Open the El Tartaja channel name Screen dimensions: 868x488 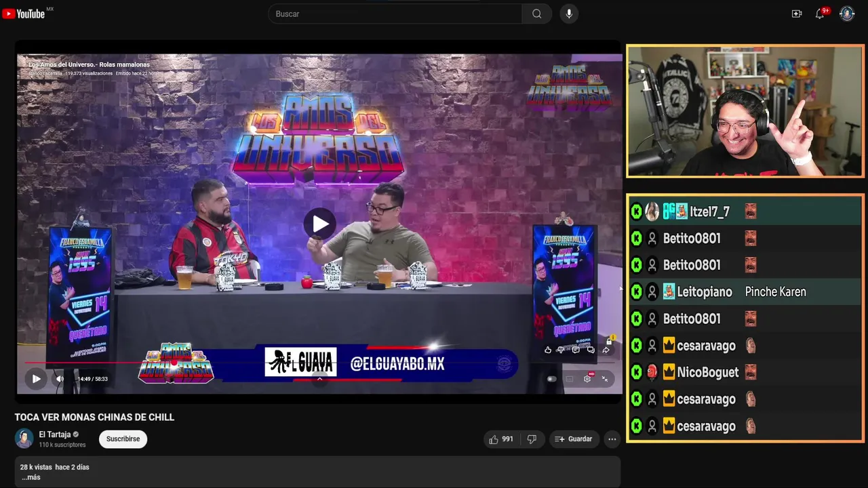pyautogui.click(x=55, y=434)
